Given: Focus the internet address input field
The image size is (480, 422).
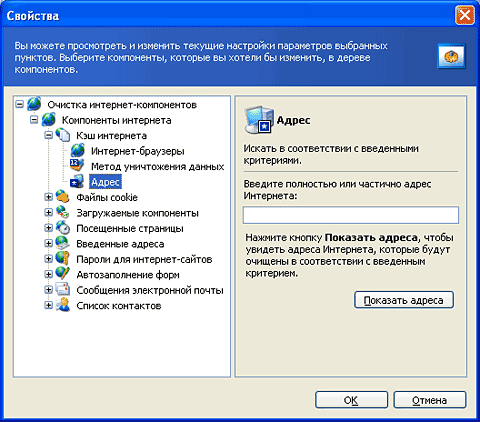Looking at the screenshot, I should click(x=351, y=215).
